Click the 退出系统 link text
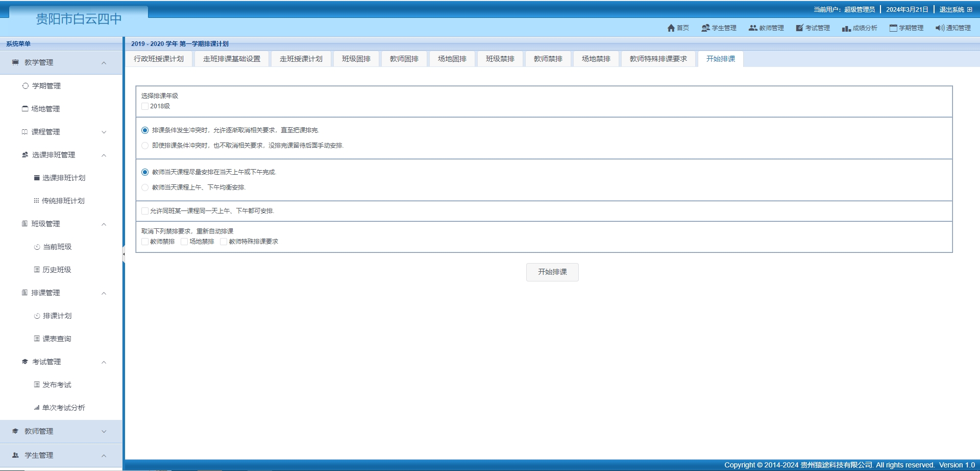 coord(951,10)
